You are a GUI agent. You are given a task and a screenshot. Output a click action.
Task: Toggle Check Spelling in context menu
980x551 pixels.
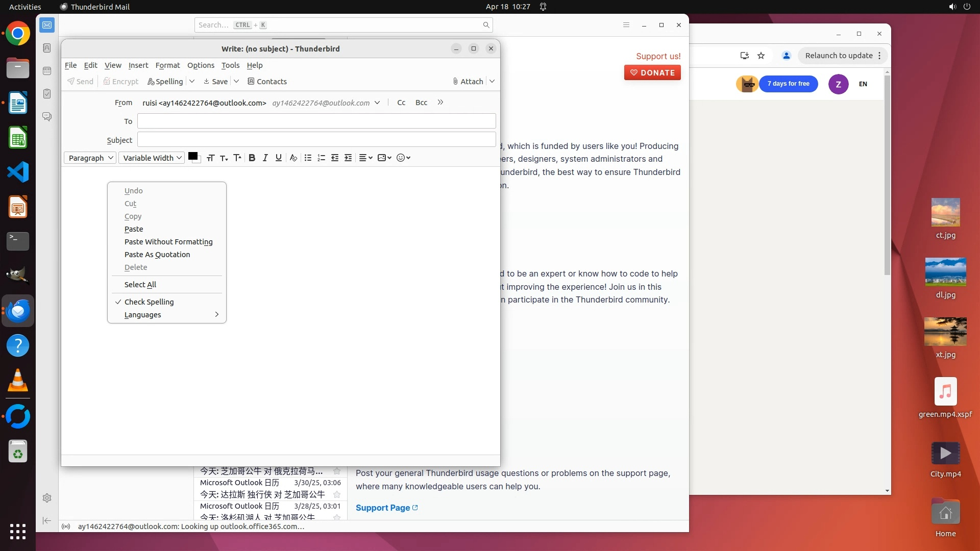click(149, 302)
